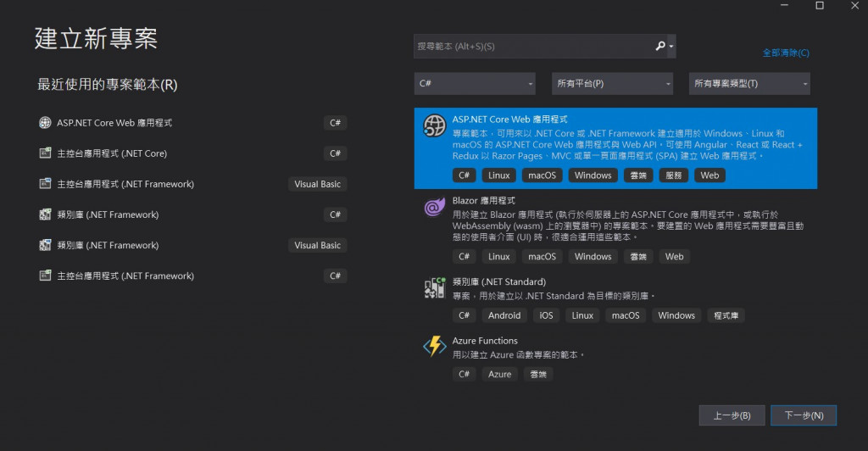Click the Web tag on ASP.NET Core Web template
Screen dimensions: 868x451
[709, 175]
